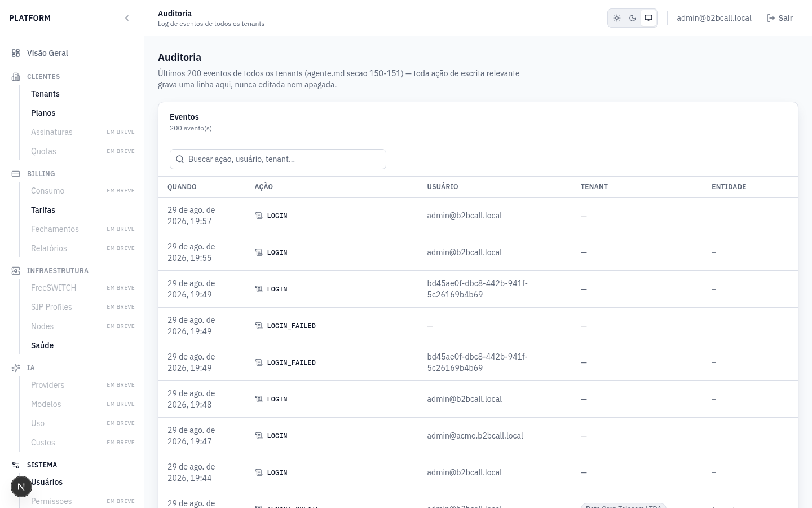The image size is (812, 508).
Task: Sort events by the QUANDO column header
Action: [x=182, y=187]
